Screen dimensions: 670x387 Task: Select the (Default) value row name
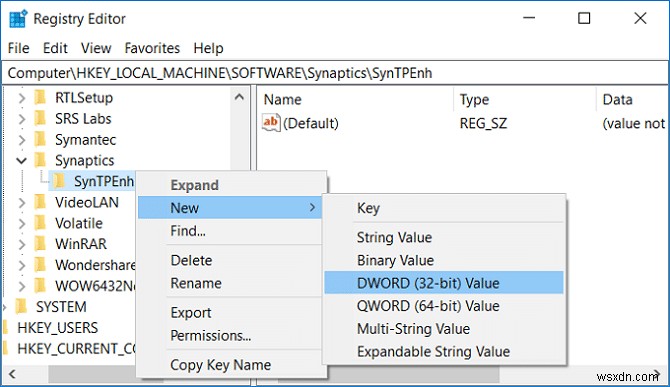point(311,123)
